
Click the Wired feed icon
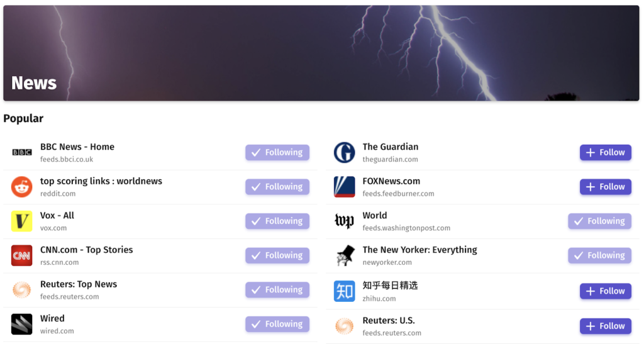point(22,325)
